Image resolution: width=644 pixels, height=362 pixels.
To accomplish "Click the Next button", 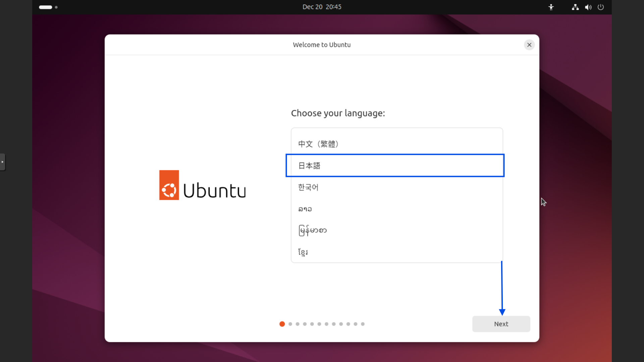I will pyautogui.click(x=501, y=324).
